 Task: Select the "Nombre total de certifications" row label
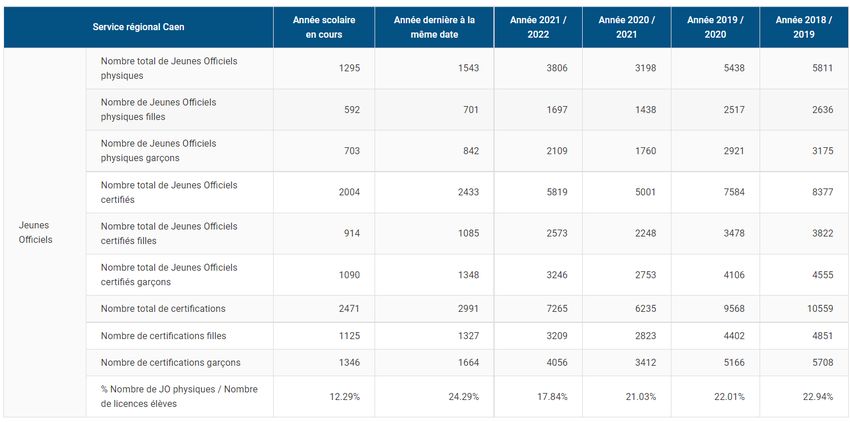(x=163, y=308)
